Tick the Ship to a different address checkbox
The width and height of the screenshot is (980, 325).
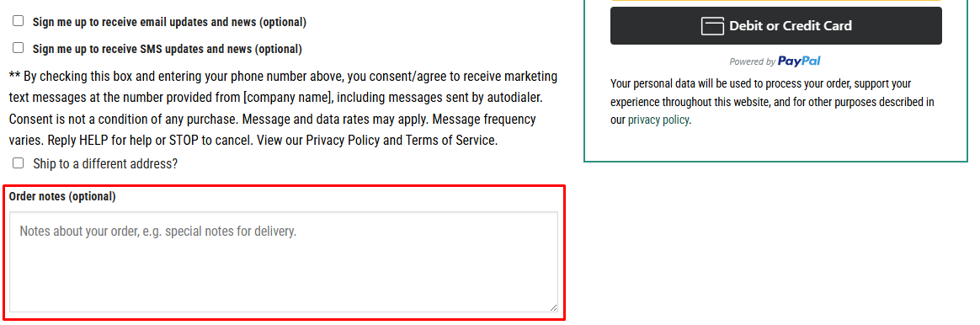coord(19,163)
